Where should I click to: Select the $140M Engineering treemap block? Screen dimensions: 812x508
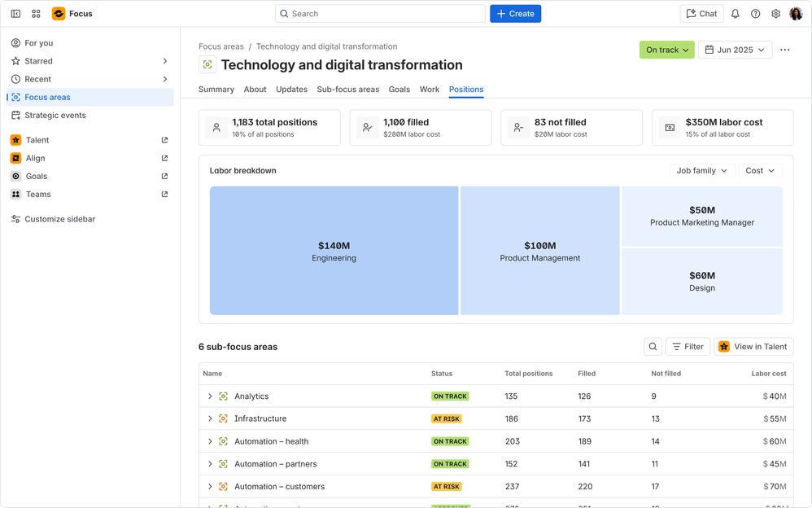334,251
